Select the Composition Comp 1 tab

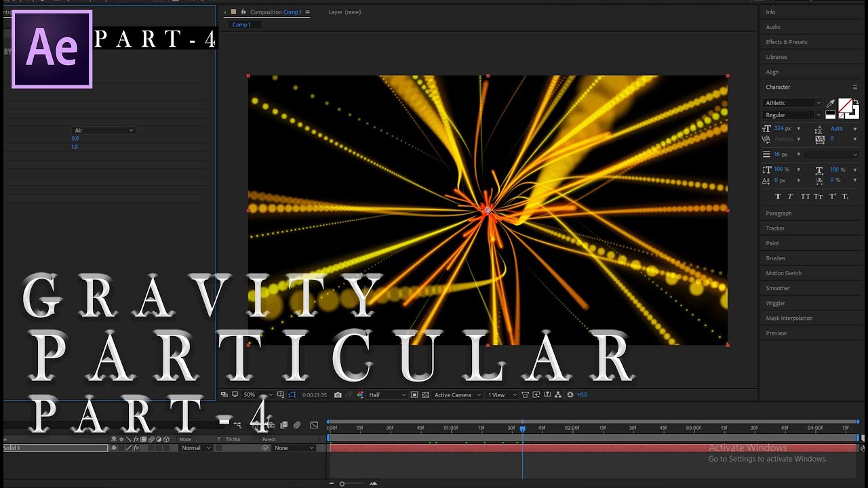pos(275,12)
